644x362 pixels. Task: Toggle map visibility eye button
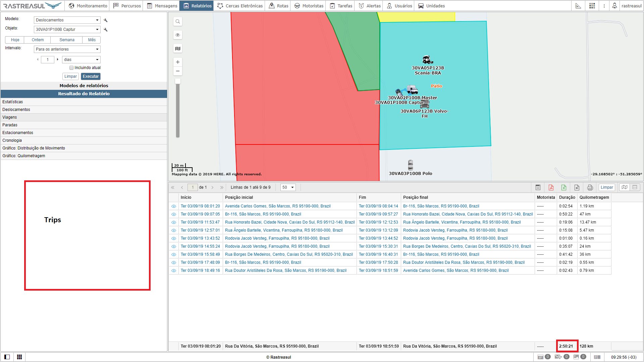click(x=178, y=35)
